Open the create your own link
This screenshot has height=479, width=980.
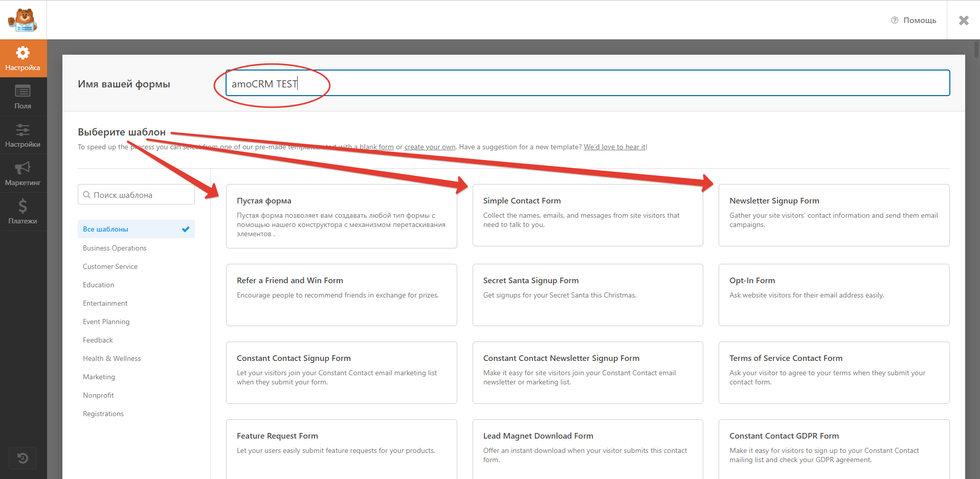tap(430, 147)
